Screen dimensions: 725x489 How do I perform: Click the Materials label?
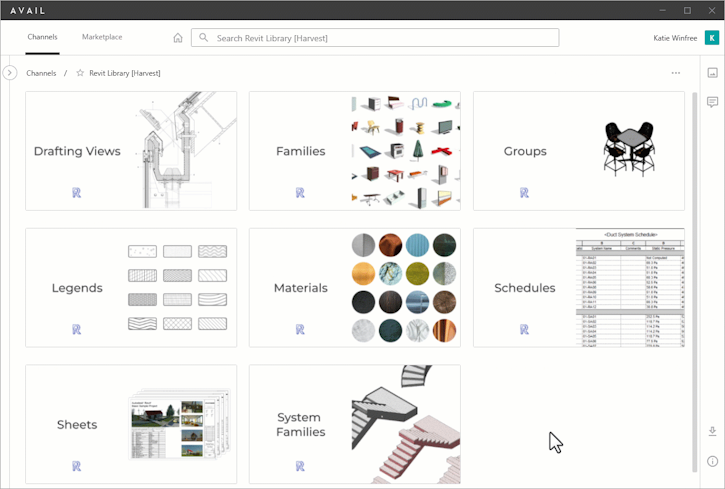[301, 288]
